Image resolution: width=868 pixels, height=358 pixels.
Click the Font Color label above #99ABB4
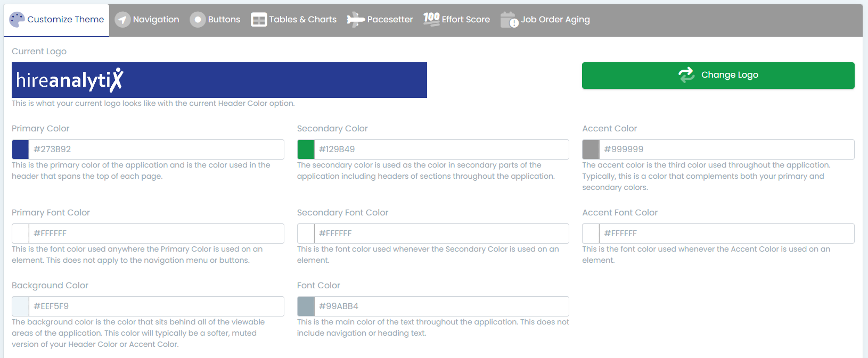318,286
